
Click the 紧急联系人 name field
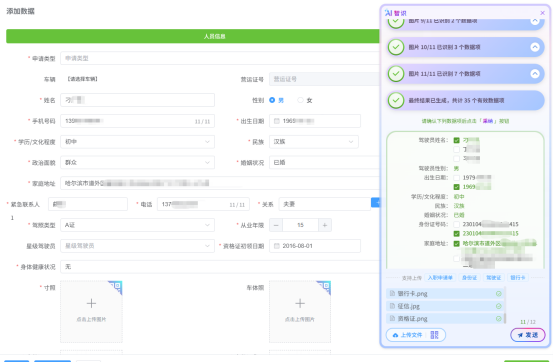click(88, 204)
